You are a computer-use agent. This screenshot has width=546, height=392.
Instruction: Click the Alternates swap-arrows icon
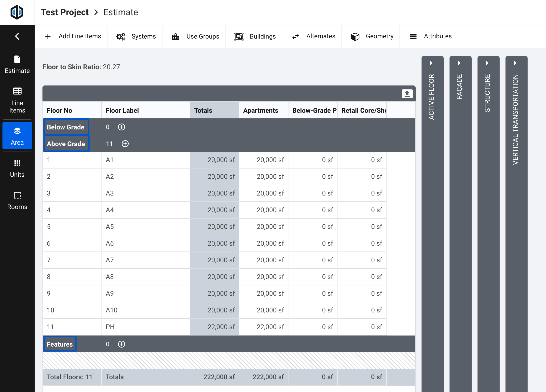[x=295, y=36]
